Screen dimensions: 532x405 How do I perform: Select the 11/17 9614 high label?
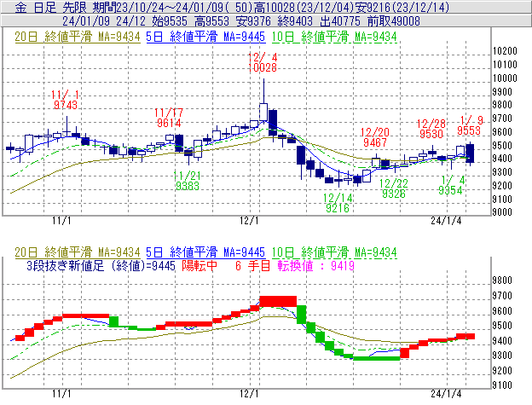point(169,118)
